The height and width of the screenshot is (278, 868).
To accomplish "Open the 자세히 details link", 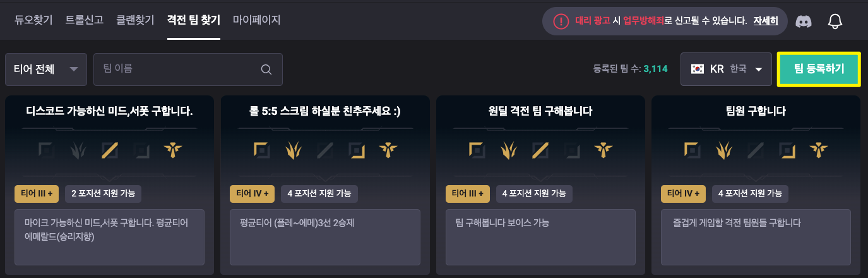I will click(x=766, y=21).
